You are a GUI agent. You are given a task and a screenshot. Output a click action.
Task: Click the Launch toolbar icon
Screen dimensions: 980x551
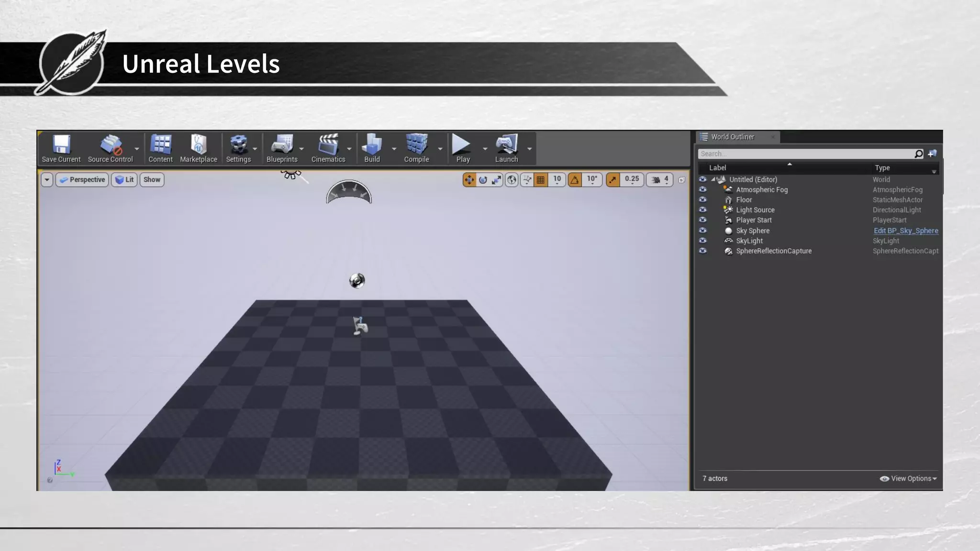pos(506,149)
